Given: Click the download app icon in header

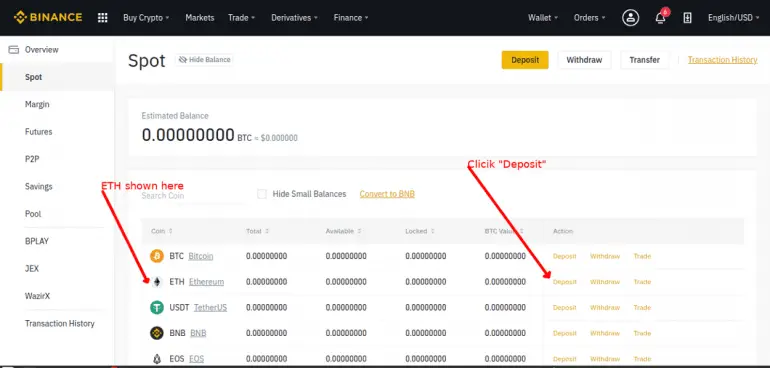Looking at the screenshot, I should (688, 18).
